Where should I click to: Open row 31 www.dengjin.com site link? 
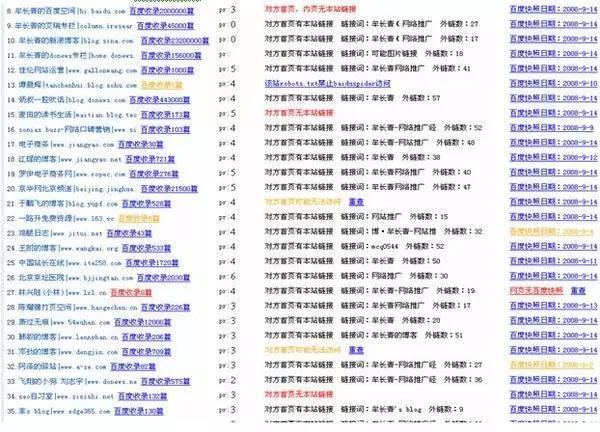[x=68, y=352]
